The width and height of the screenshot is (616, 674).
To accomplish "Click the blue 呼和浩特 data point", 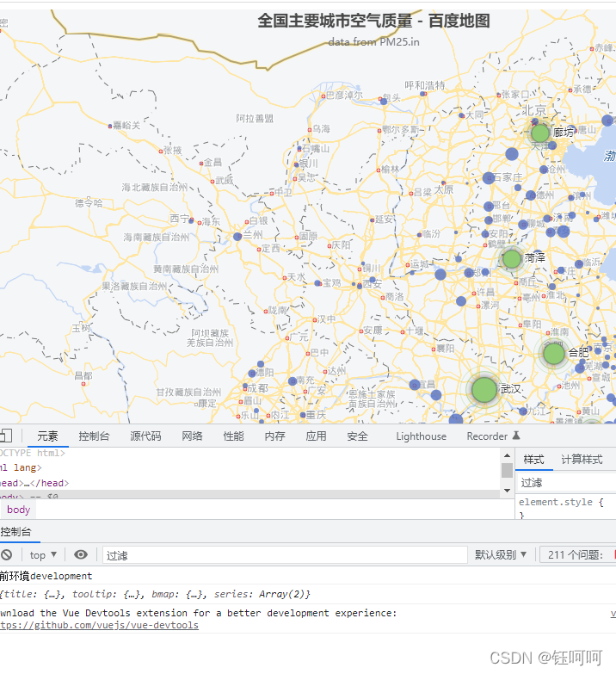I will coord(423,94).
